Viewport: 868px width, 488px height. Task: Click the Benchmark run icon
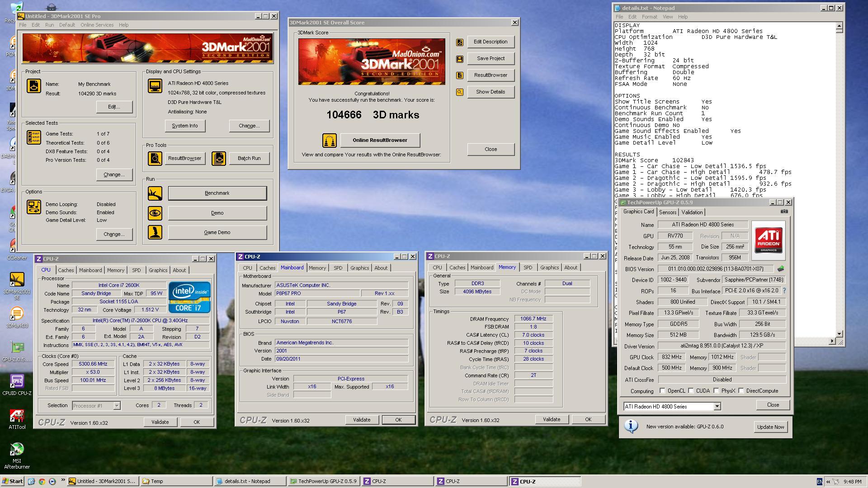(155, 193)
